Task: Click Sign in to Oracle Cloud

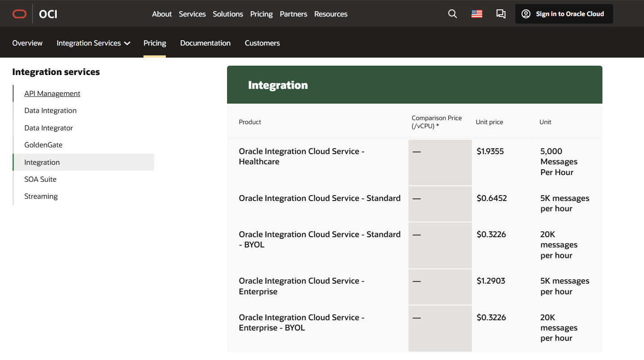Action: 564,14
